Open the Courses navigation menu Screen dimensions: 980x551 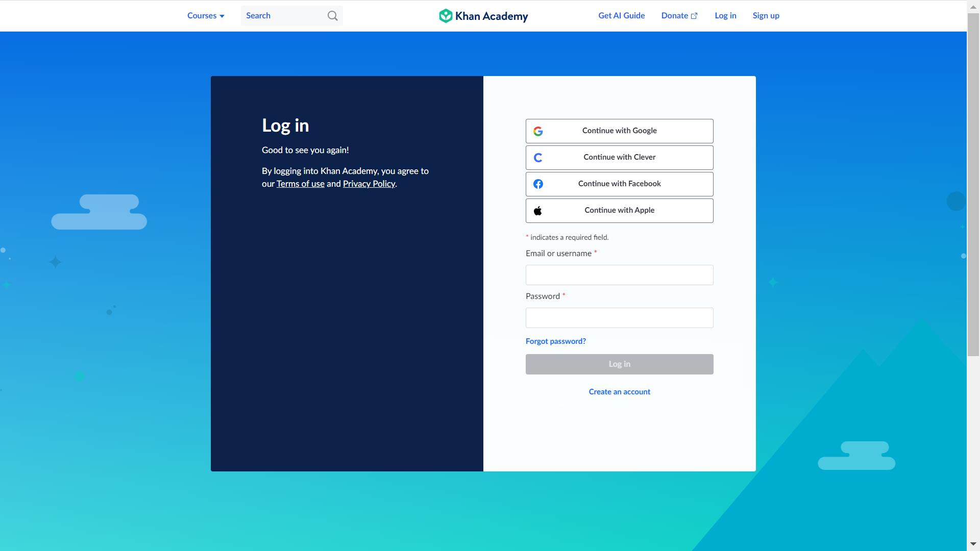click(205, 15)
